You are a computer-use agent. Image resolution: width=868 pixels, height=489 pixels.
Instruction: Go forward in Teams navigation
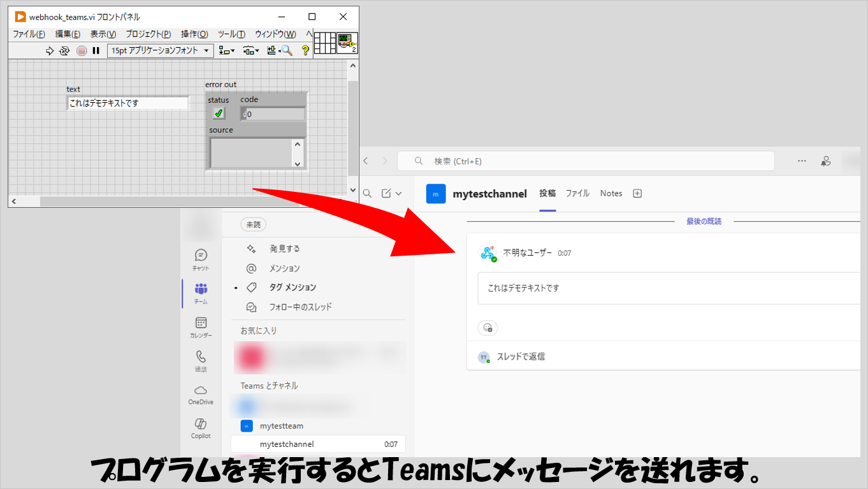(384, 161)
